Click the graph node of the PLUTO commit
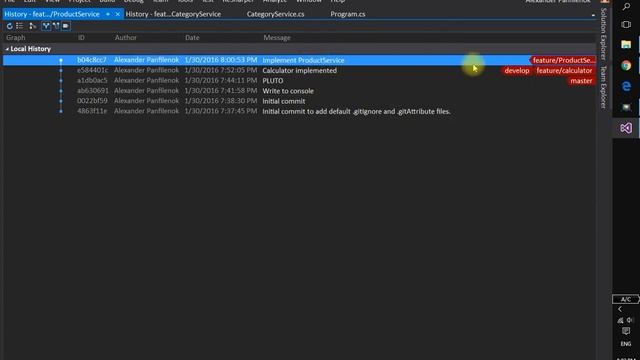The height and width of the screenshot is (360, 640). pyautogui.click(x=61, y=81)
